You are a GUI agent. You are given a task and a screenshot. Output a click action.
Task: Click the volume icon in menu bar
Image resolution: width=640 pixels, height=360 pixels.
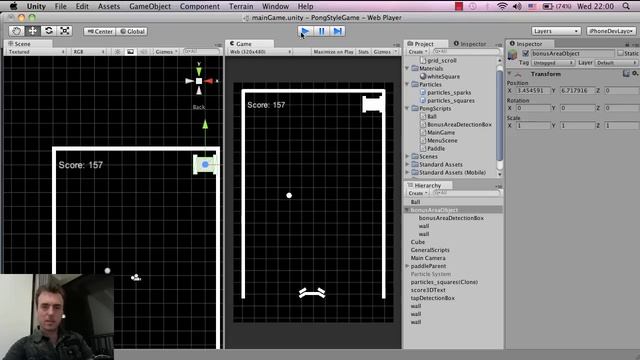tap(517, 6)
